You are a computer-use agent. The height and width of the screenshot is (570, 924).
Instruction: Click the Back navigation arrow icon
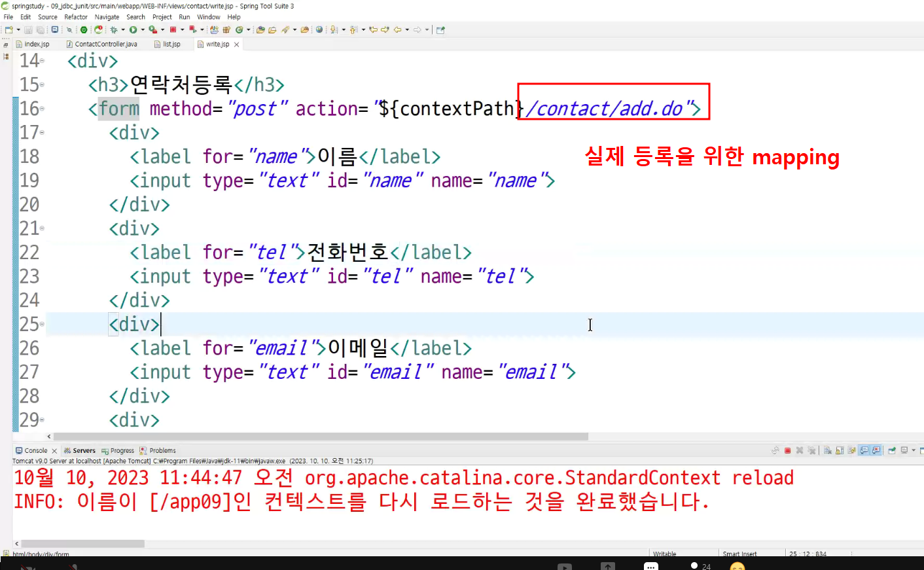(x=397, y=29)
